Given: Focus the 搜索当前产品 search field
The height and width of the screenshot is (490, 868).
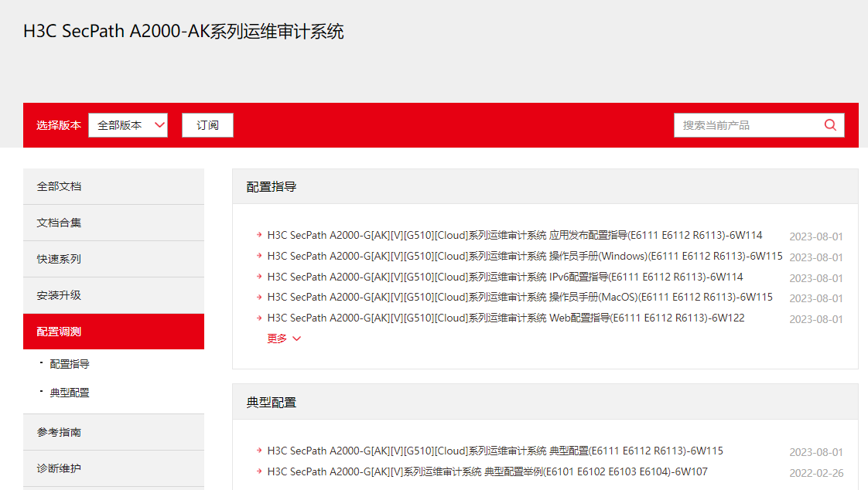Looking at the screenshot, I should tap(759, 125).
